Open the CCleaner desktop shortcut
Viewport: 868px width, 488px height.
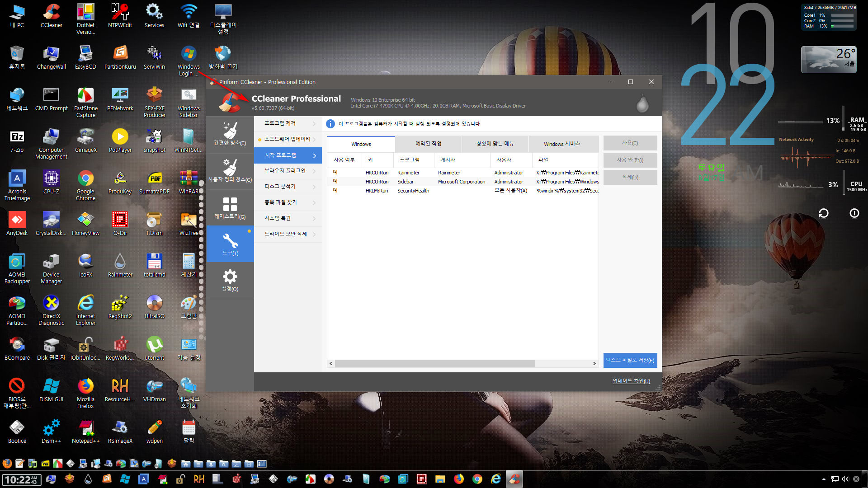(51, 16)
